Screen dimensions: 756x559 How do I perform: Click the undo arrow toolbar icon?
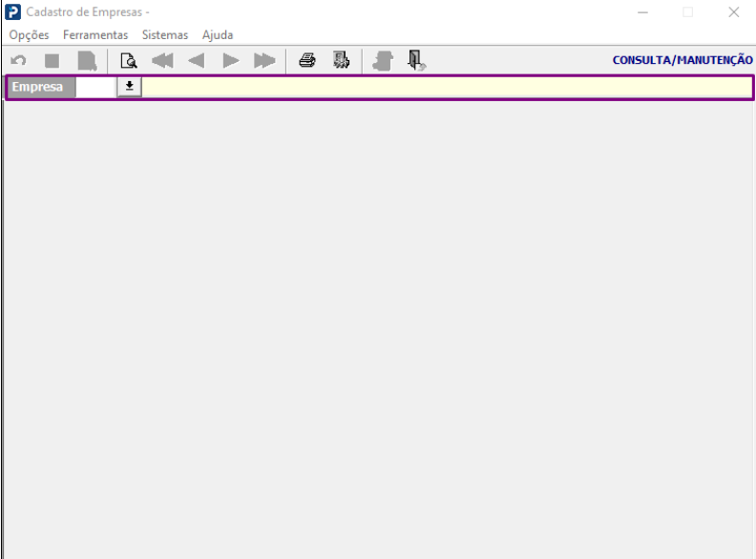(x=18, y=61)
